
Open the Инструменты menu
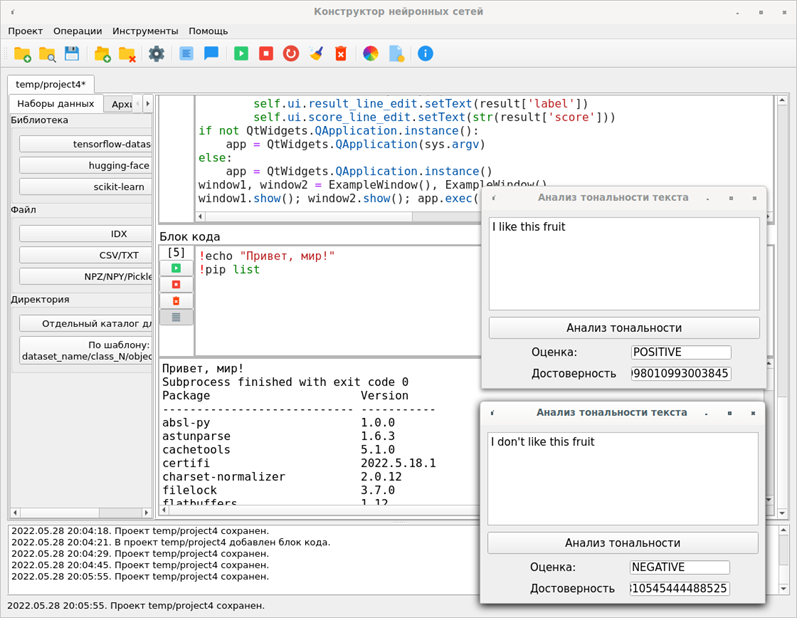tap(145, 31)
